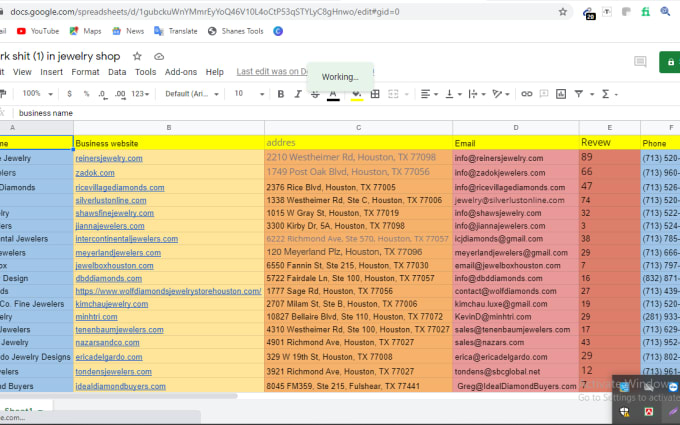Format as currency with dollar icon

[69, 94]
